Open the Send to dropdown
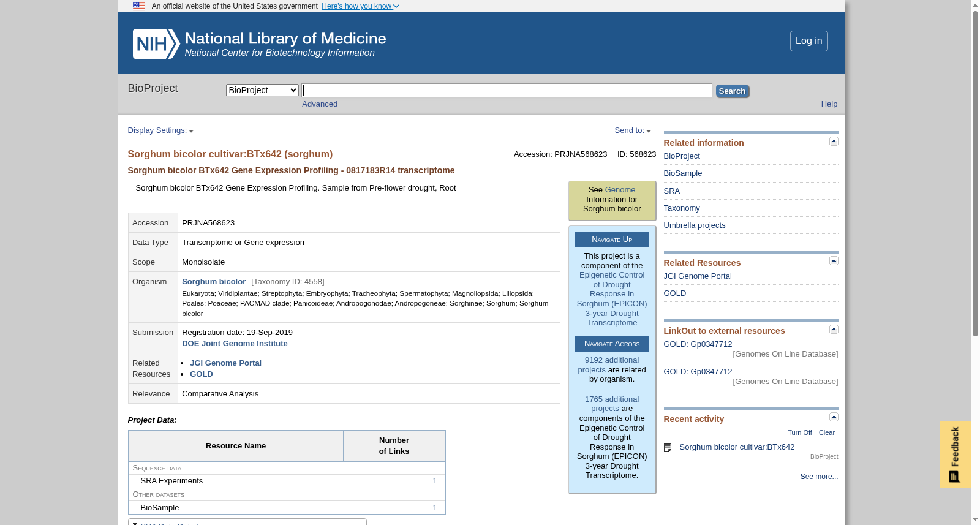Image resolution: width=980 pixels, height=525 pixels. pyautogui.click(x=633, y=130)
